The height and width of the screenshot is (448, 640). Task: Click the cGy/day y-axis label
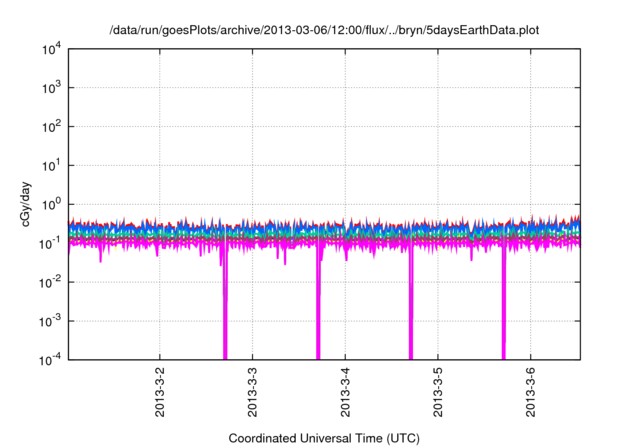click(x=25, y=204)
